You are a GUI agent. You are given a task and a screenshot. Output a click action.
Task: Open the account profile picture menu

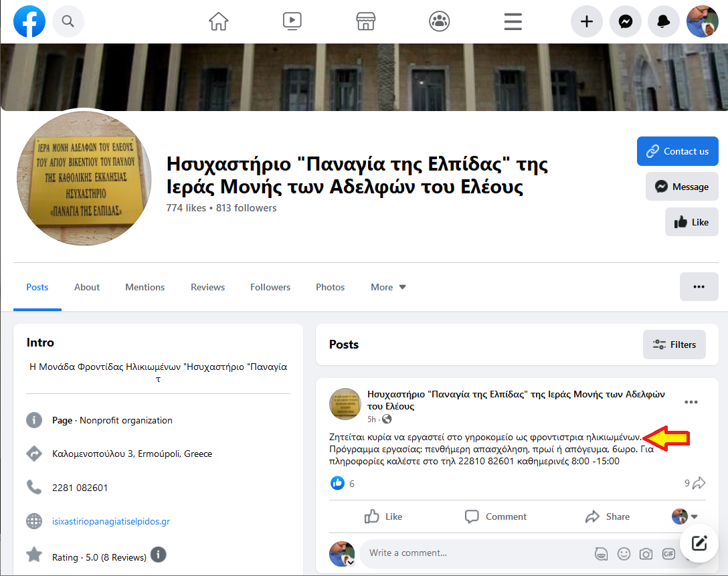703,21
